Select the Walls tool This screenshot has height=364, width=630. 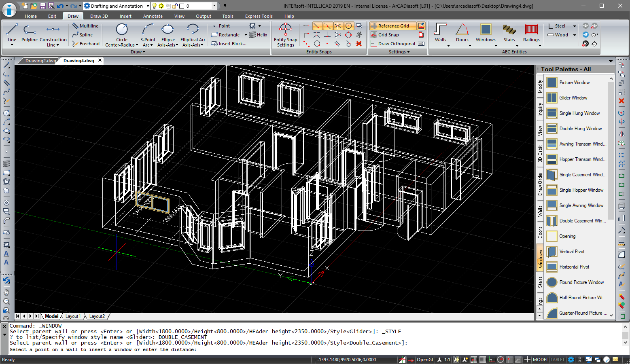441,34
